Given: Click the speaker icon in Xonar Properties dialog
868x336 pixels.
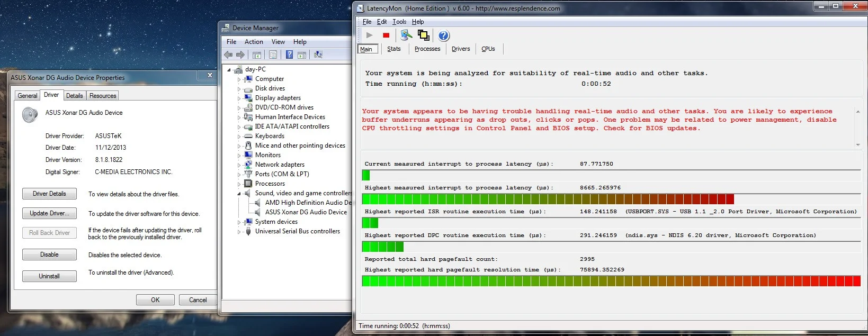Looking at the screenshot, I should click(x=30, y=114).
